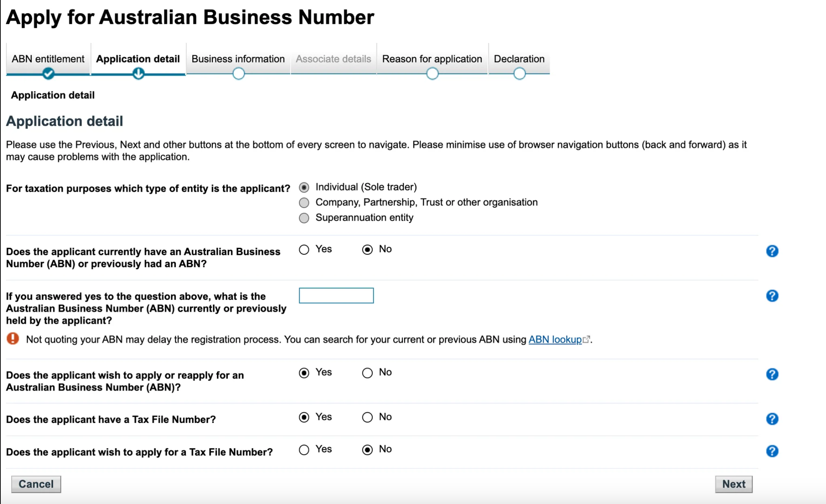Open help icon beside ABN number field
The image size is (826, 504).
(x=772, y=296)
